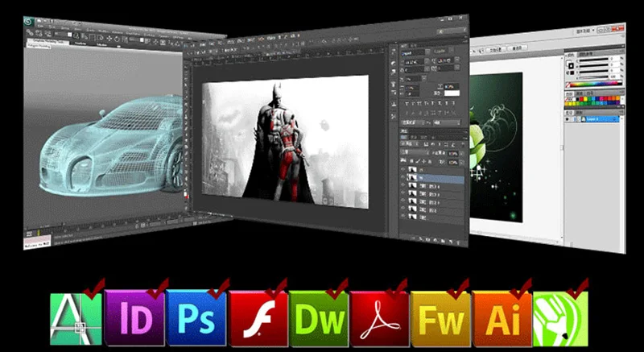This screenshot has width=644, height=352.
Task: Open the AutoCAD application icon
Action: coord(76,319)
